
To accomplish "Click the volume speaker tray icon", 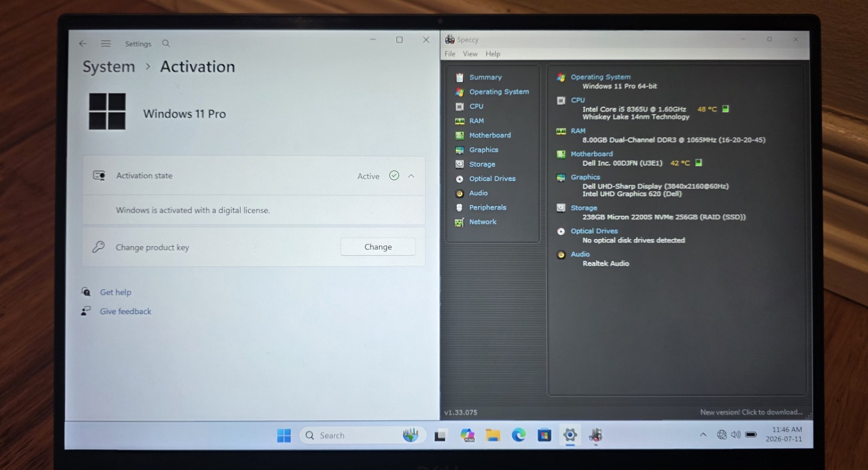I will coord(736,435).
